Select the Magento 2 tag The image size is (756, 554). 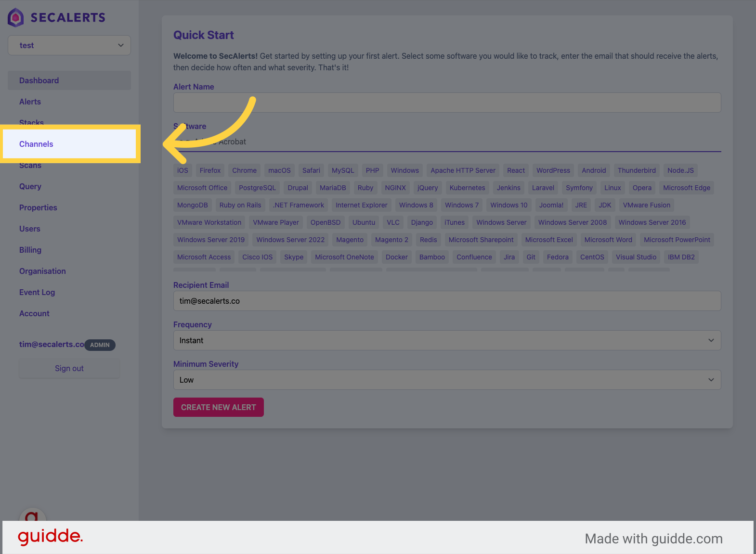(391, 240)
